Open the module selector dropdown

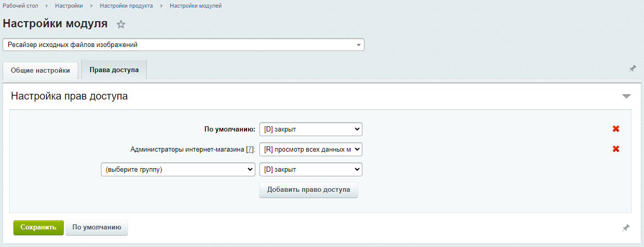(x=183, y=45)
